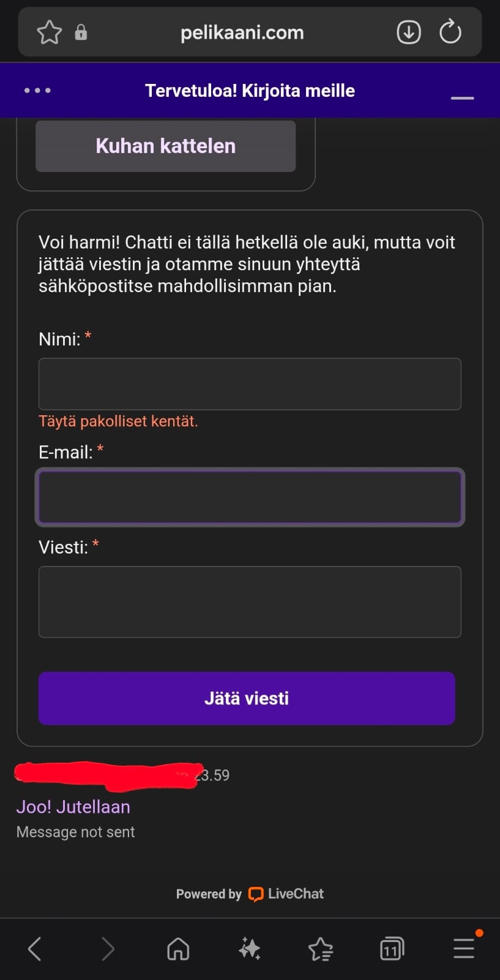Open the browser hamburger menu

tap(463, 948)
